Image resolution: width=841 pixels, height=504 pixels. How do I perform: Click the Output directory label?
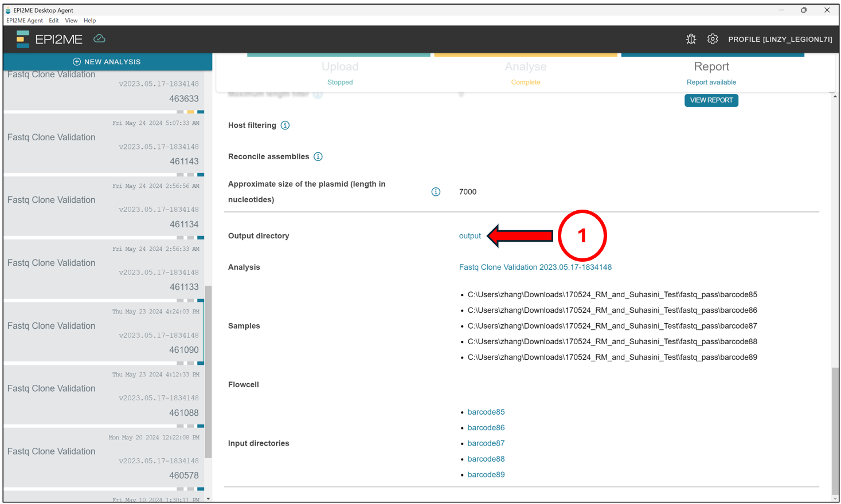[x=259, y=236]
